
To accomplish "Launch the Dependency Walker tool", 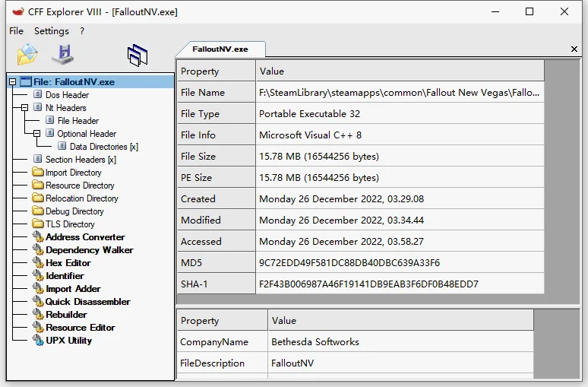I will point(89,250).
